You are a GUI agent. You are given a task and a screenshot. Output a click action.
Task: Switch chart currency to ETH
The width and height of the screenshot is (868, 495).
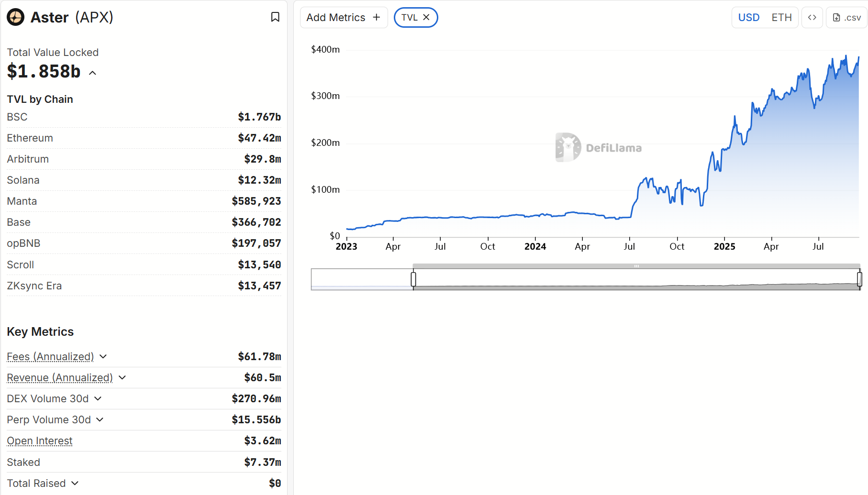click(781, 18)
